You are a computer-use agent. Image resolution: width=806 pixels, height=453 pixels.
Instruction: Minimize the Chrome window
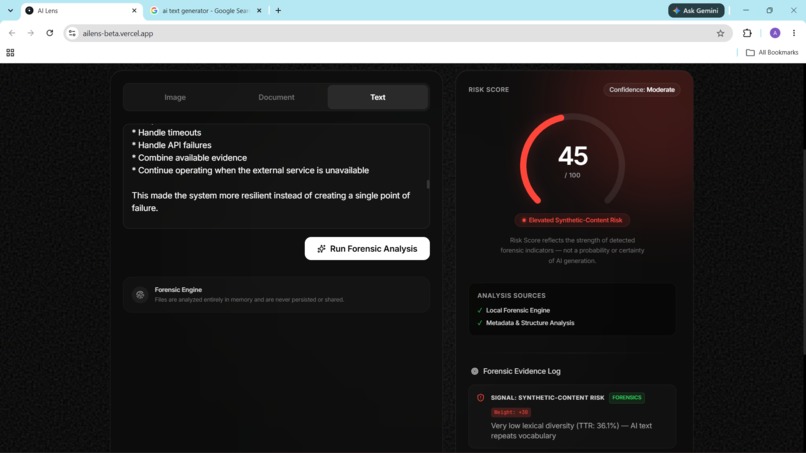coord(746,10)
